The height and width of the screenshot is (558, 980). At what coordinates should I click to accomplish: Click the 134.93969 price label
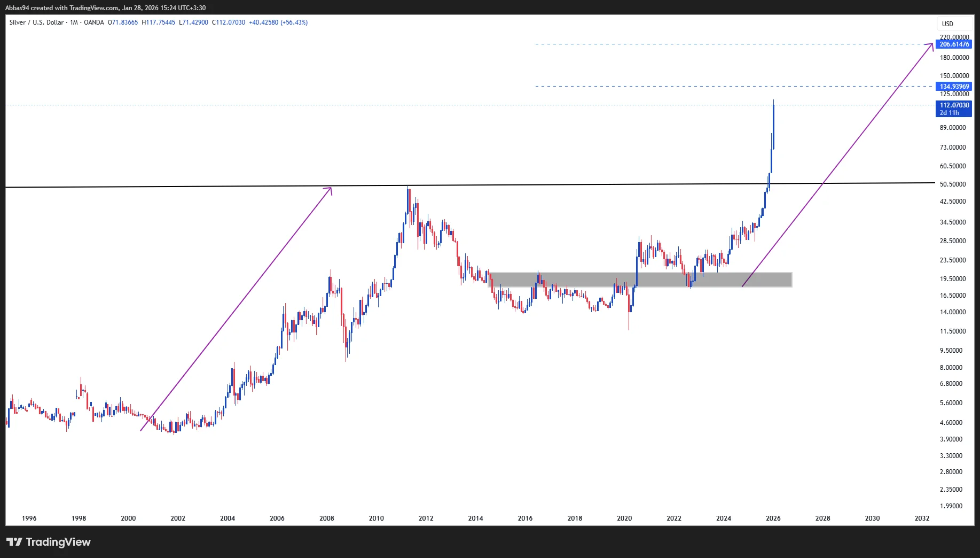[x=954, y=87]
